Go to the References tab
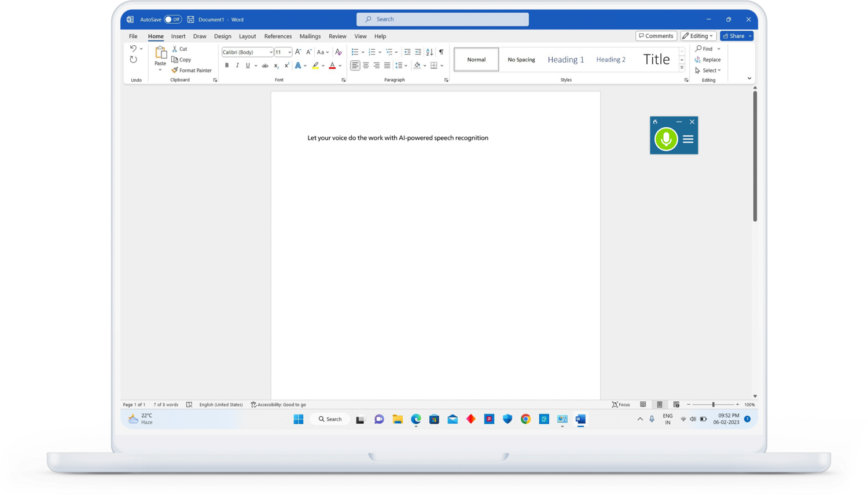The height and width of the screenshot is (495, 868). [x=278, y=36]
